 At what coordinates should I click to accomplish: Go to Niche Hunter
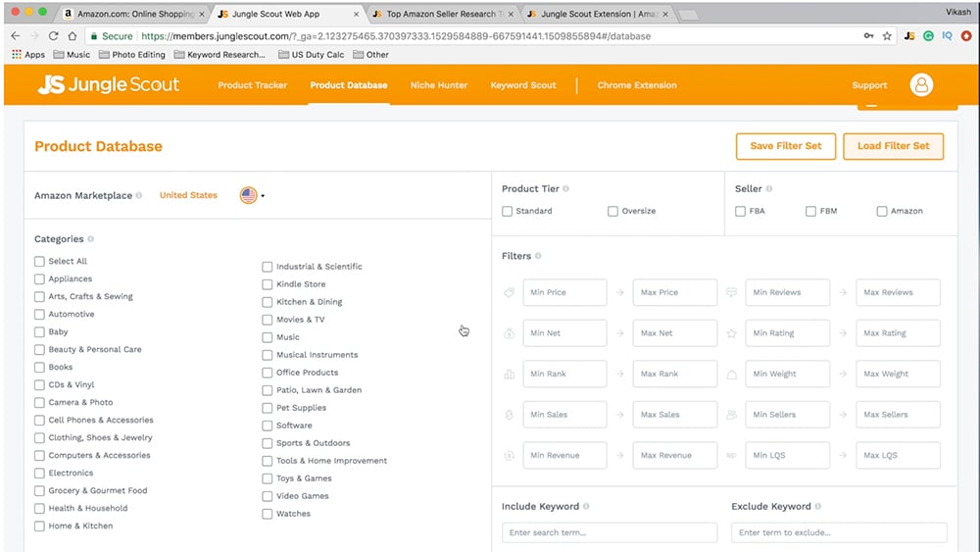click(439, 85)
